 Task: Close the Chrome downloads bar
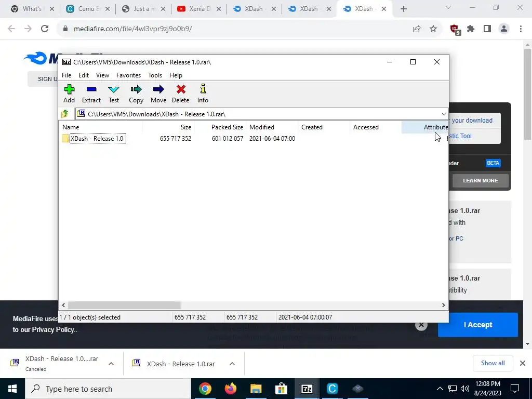523,363
